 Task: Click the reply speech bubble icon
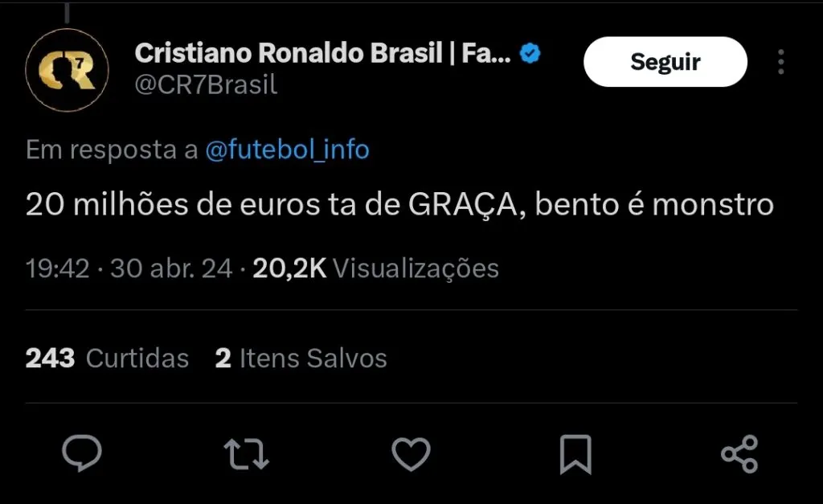[82, 453]
